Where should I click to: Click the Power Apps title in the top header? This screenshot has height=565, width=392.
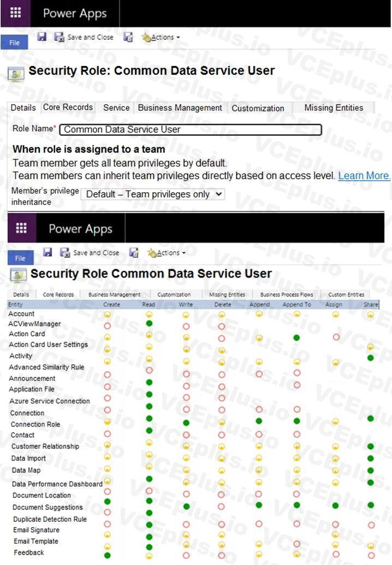[x=75, y=13]
